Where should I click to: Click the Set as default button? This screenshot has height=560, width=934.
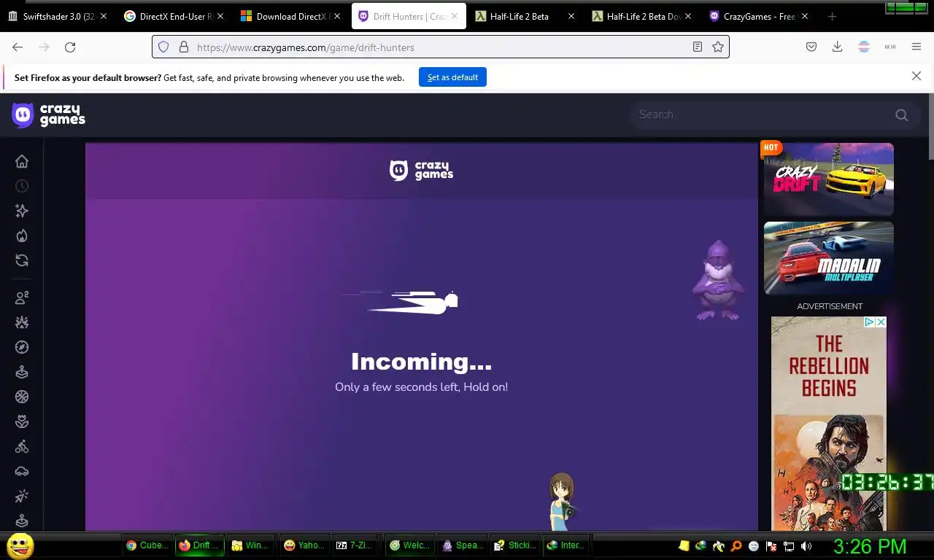(x=452, y=77)
